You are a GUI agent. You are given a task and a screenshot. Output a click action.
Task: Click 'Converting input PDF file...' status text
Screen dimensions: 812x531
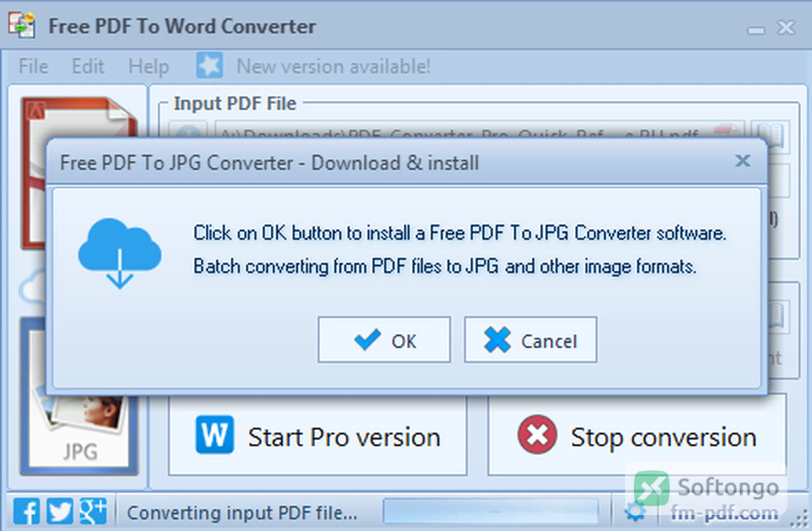(242, 513)
